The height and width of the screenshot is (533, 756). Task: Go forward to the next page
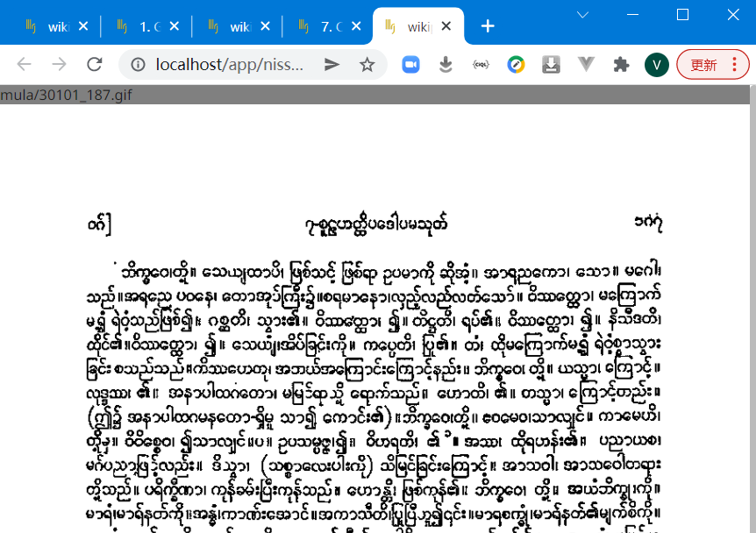coord(60,64)
